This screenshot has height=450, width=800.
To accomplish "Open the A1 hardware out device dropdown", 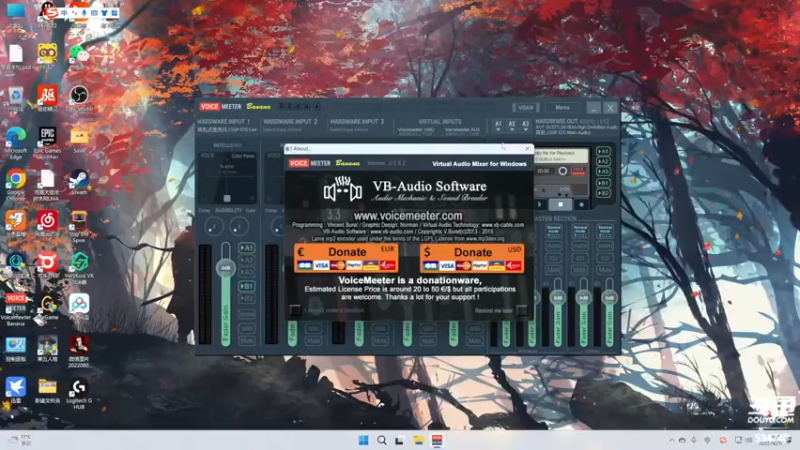I will 498,126.
